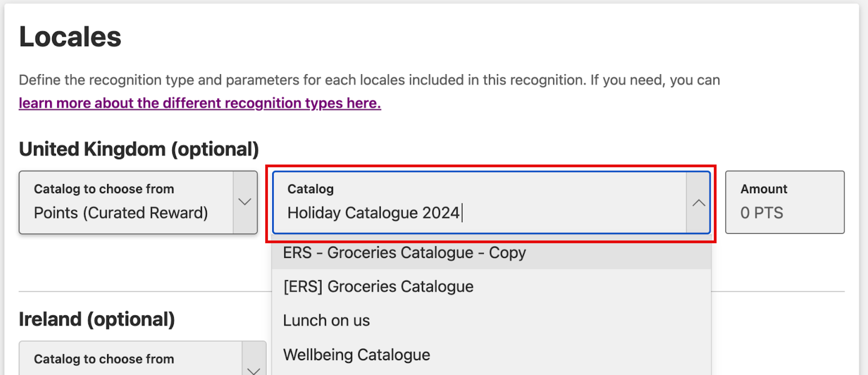Click United Kingdom 'Catalog to choose from' label

104,189
